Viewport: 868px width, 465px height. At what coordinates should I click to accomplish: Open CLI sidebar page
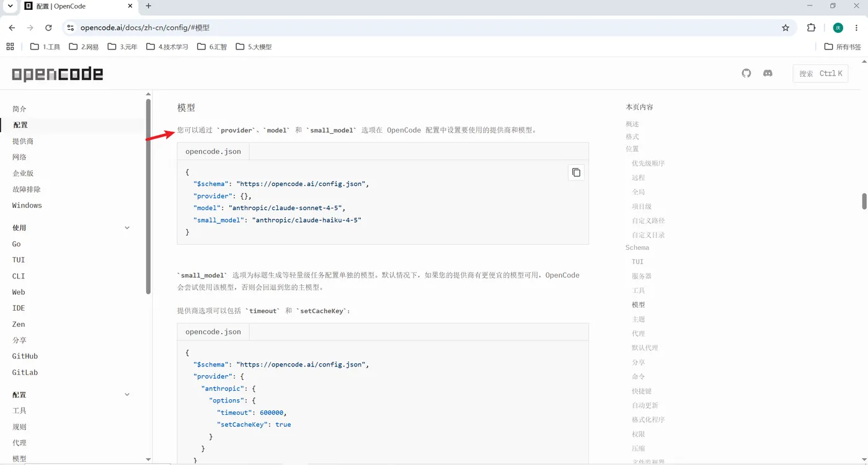[x=19, y=276]
